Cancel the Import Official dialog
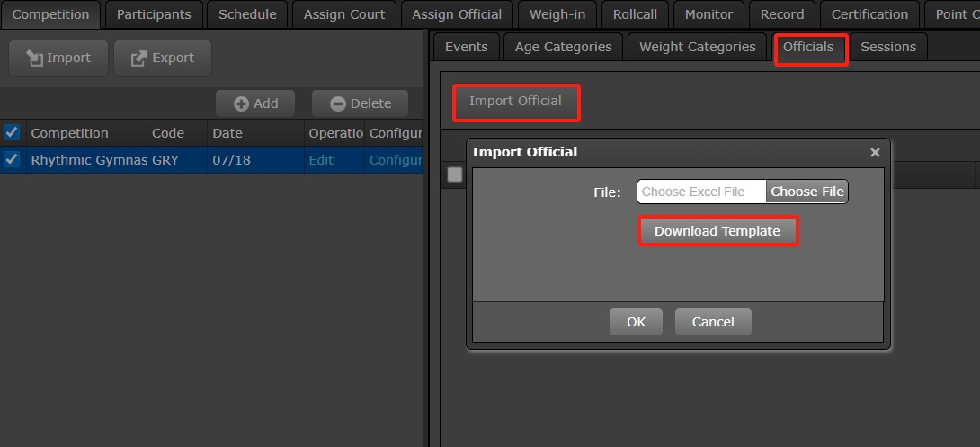 (x=713, y=322)
